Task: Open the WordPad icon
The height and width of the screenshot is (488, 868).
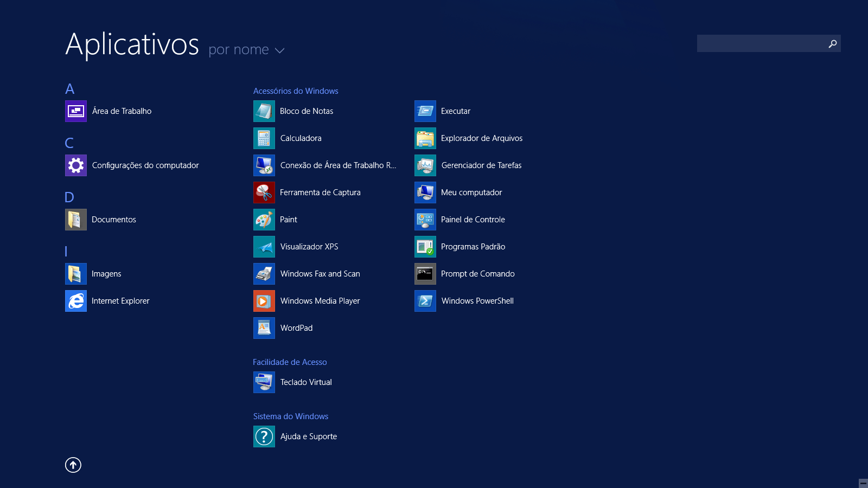Action: pos(264,328)
